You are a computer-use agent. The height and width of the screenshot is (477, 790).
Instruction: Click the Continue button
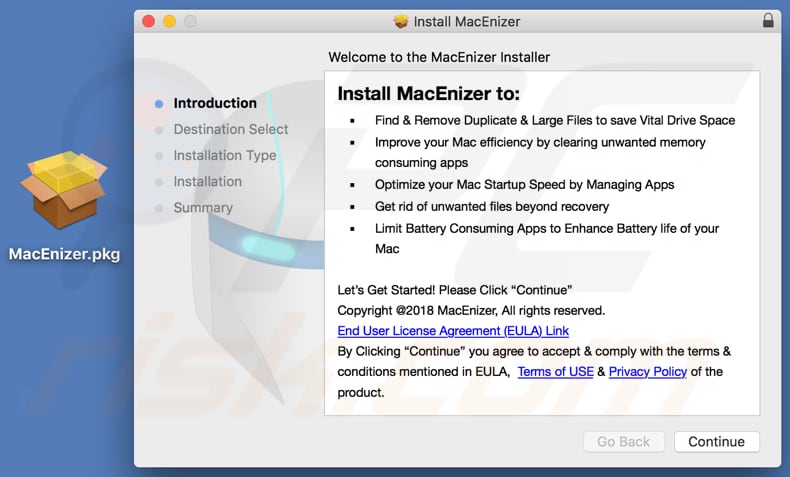coord(716,442)
